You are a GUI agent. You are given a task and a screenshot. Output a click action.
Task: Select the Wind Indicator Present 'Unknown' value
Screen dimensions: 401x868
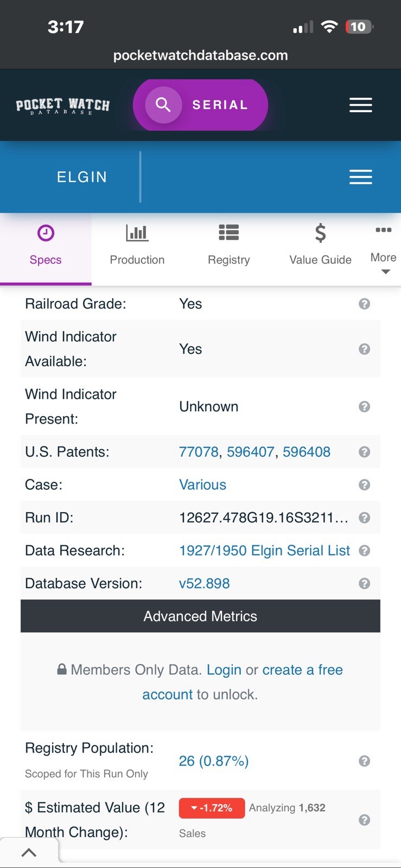tap(209, 406)
